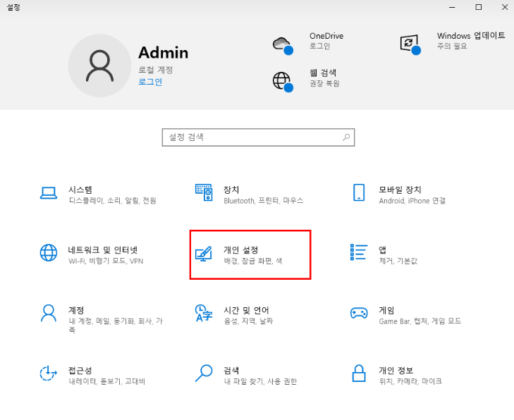Maximize the 설정 window
The height and width of the screenshot is (420, 514).
(x=478, y=7)
